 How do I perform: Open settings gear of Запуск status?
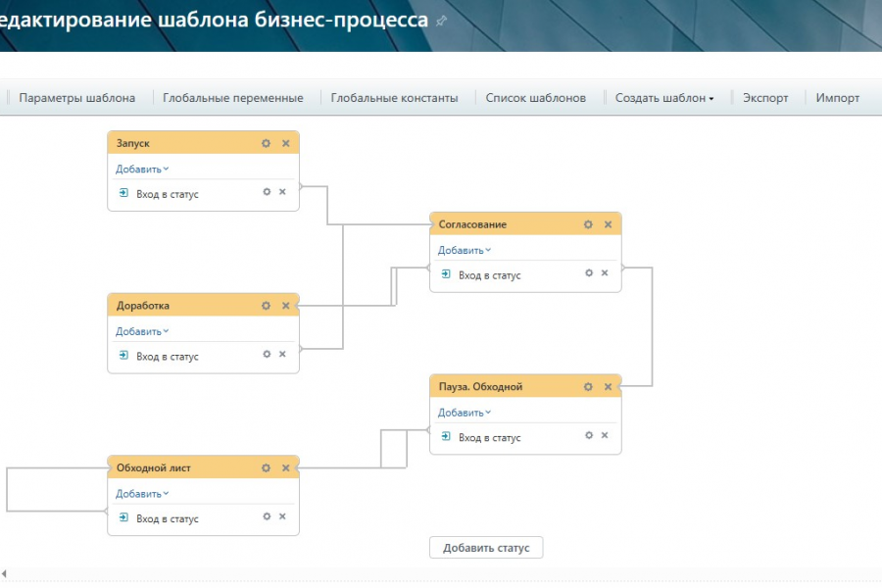pos(266,143)
